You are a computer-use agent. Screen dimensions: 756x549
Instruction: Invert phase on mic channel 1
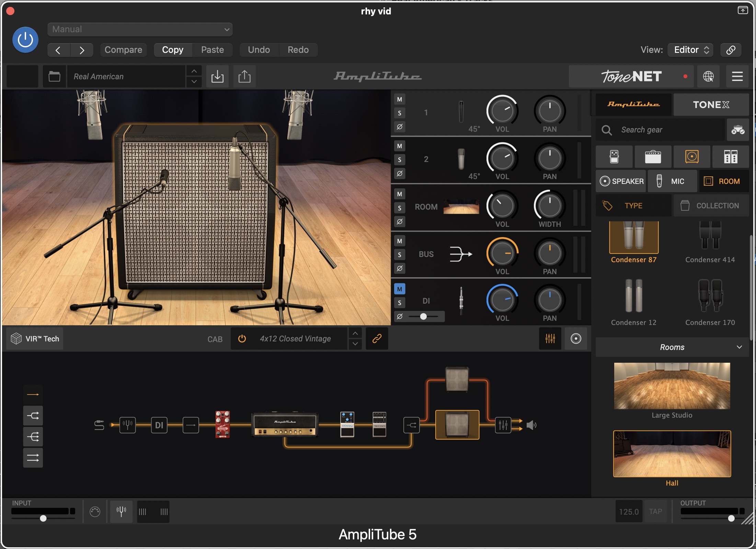point(400,127)
